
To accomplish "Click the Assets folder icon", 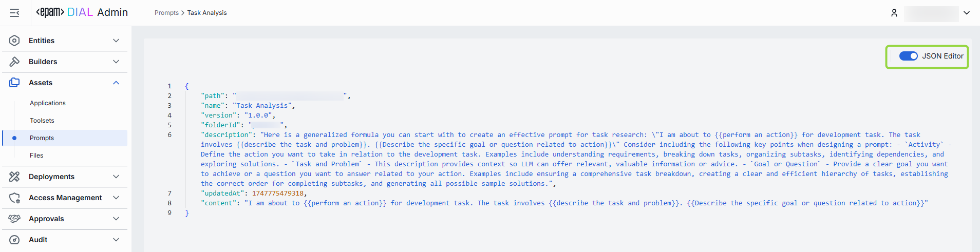I will [x=14, y=83].
